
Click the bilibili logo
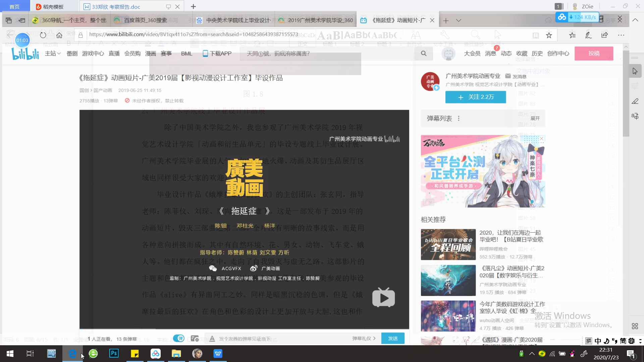pyautogui.click(x=25, y=54)
